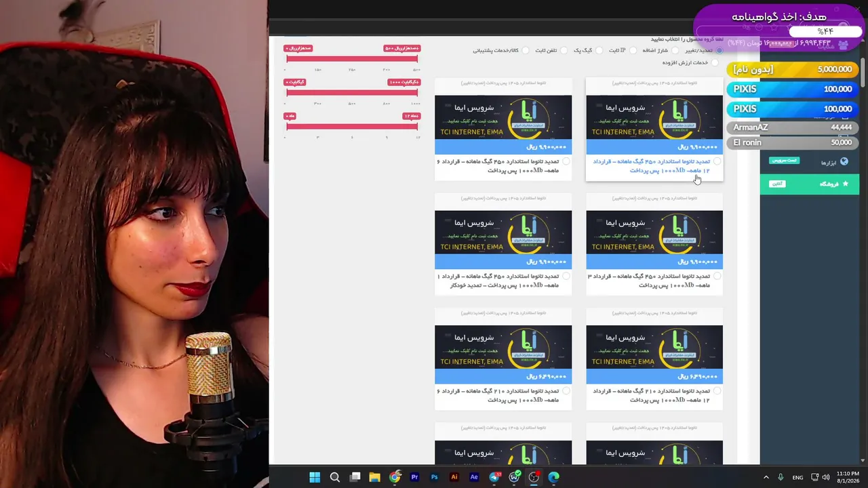Click 210 gig 12-month plan banner image
The height and width of the screenshot is (488, 868).
coord(654,347)
